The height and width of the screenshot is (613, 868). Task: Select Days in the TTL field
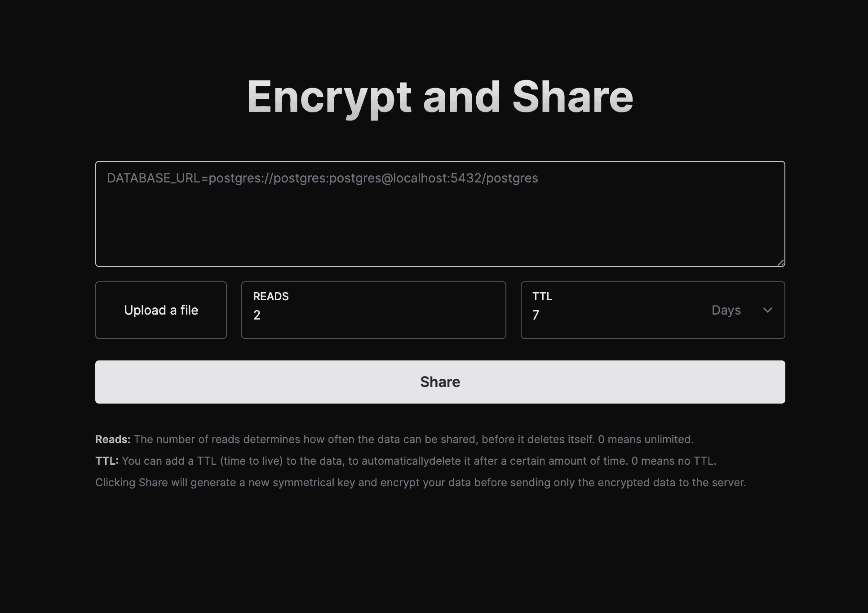pos(726,310)
